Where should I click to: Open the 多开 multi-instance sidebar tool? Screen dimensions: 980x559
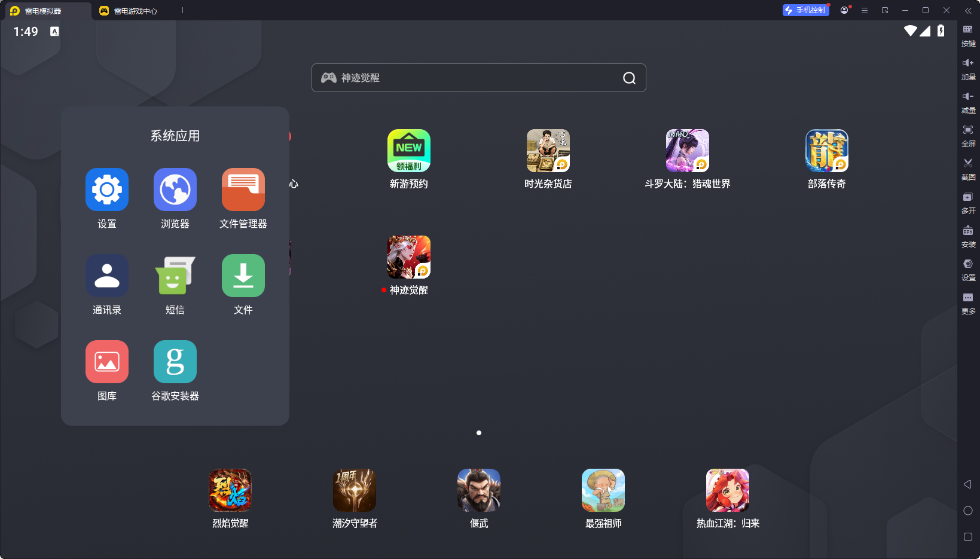[968, 203]
